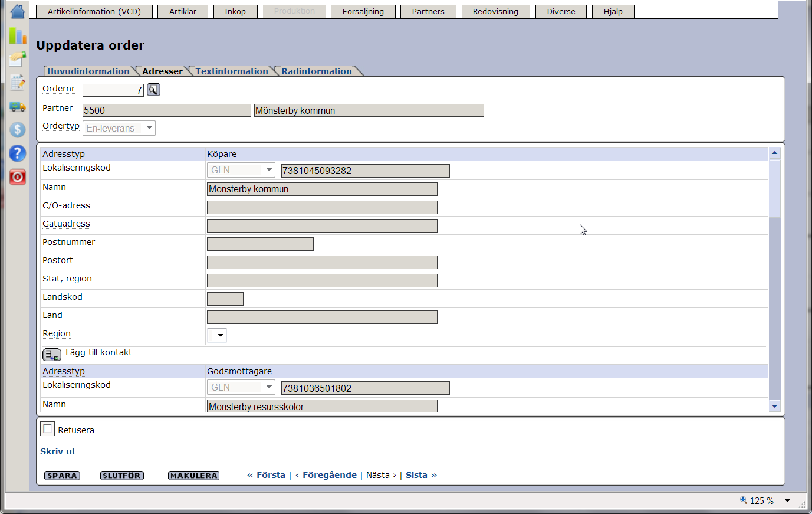Open the Hjälp menu

pos(613,11)
